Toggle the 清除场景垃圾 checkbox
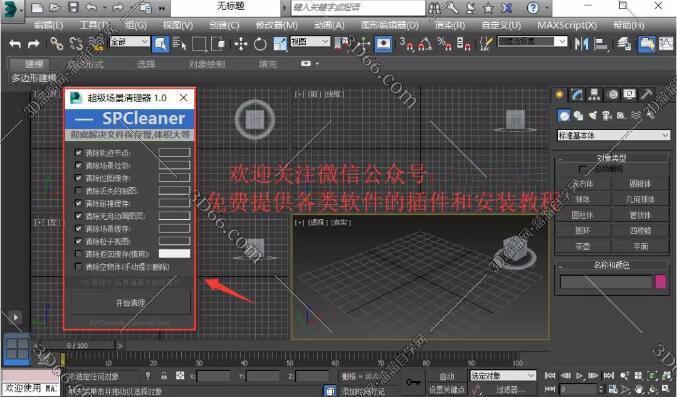Viewport: 677px width, 397px height. 78,165
